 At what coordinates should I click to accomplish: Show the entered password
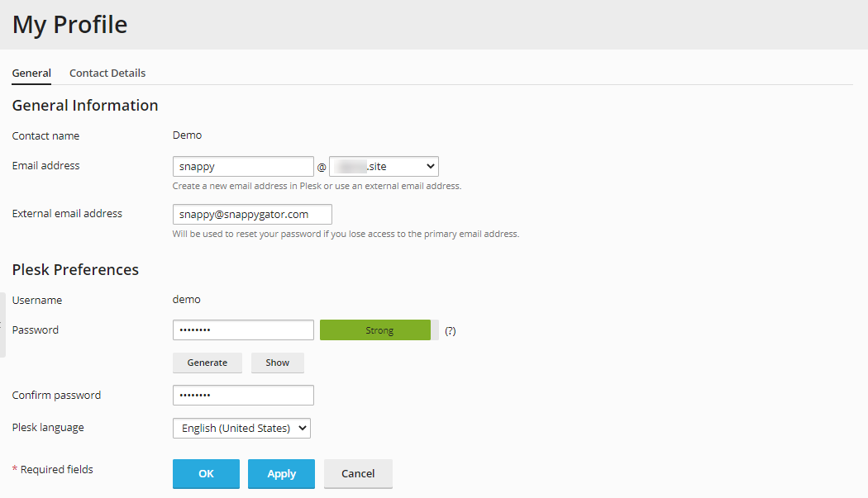coord(277,363)
